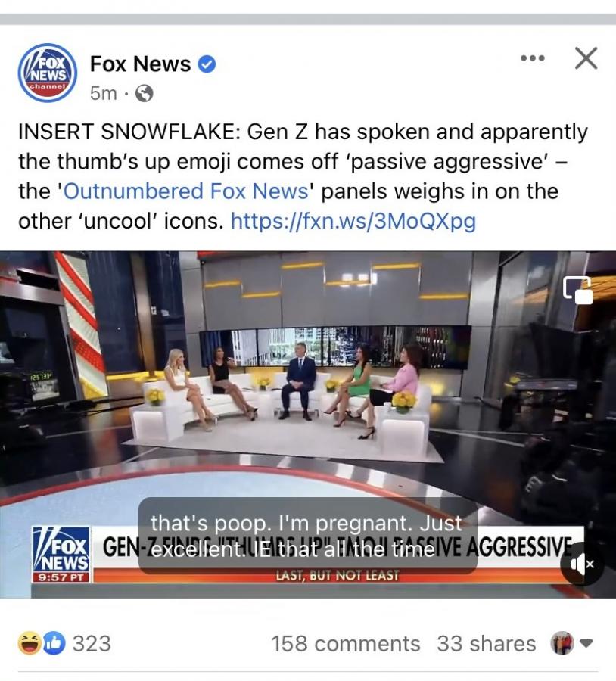Expand the commenting-as profile dropdown arrow
This screenshot has height=681, width=616.
pyautogui.click(x=586, y=643)
